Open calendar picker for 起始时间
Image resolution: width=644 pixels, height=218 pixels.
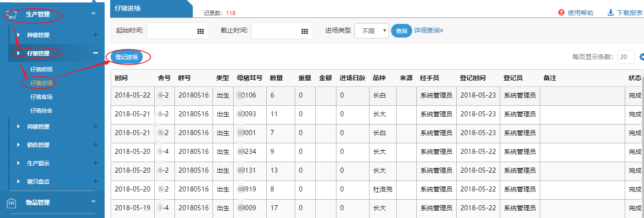click(x=200, y=31)
